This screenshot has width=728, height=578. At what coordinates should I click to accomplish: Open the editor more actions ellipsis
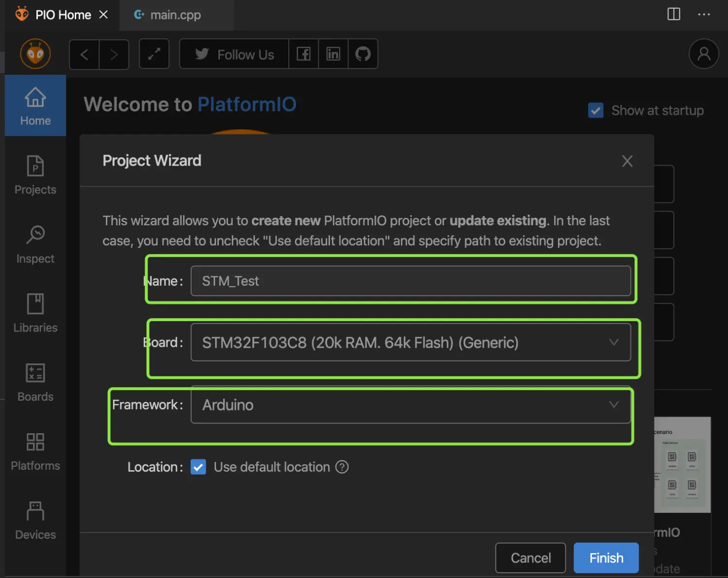704,15
